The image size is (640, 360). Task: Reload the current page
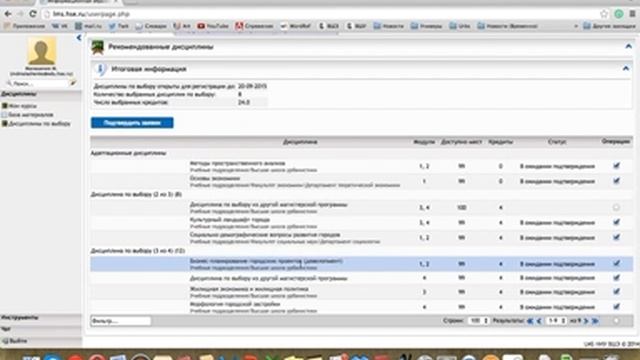click(33, 14)
